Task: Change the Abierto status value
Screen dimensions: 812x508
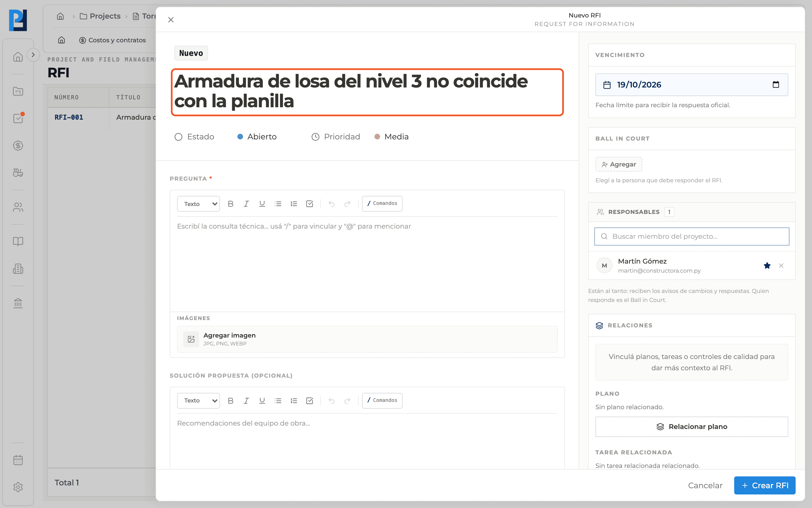Action: (257, 137)
